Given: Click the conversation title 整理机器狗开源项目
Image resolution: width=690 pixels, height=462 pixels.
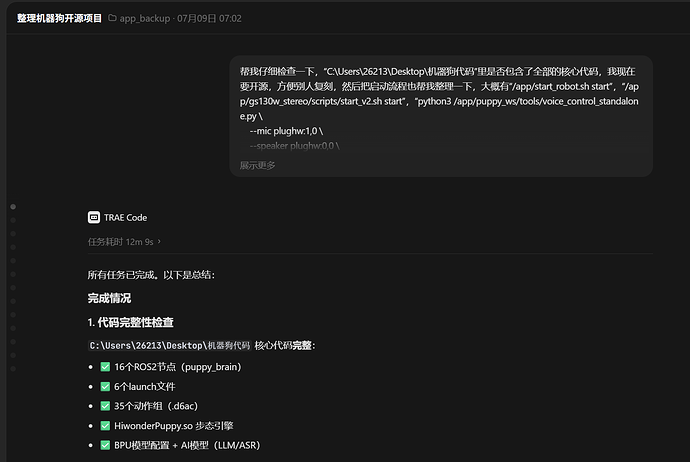Looking at the screenshot, I should (59, 18).
